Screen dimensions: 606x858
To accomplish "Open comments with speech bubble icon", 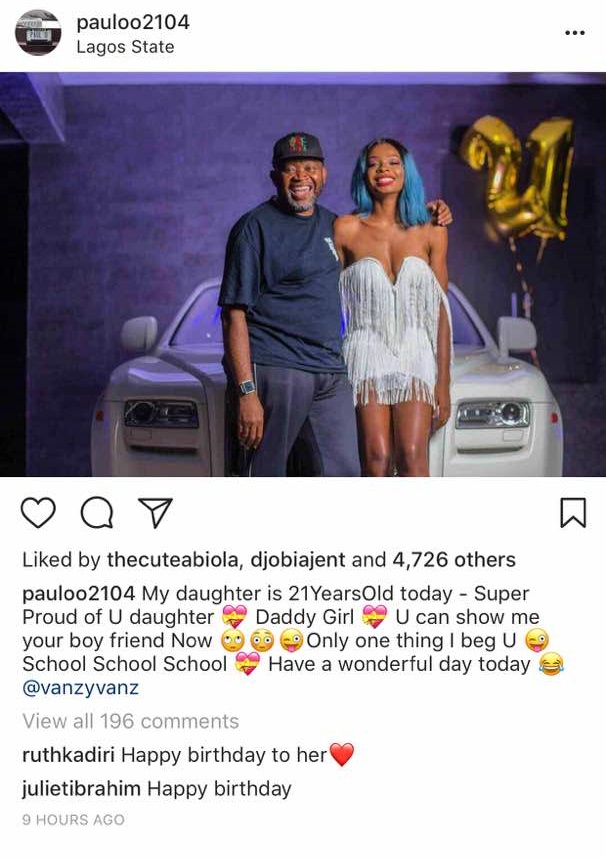I will pyautogui.click(x=97, y=513).
